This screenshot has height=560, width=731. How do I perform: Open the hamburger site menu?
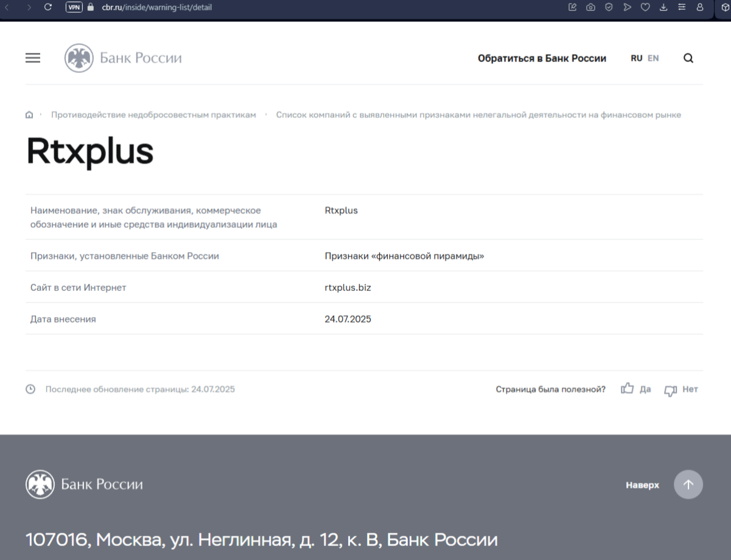coord(33,58)
